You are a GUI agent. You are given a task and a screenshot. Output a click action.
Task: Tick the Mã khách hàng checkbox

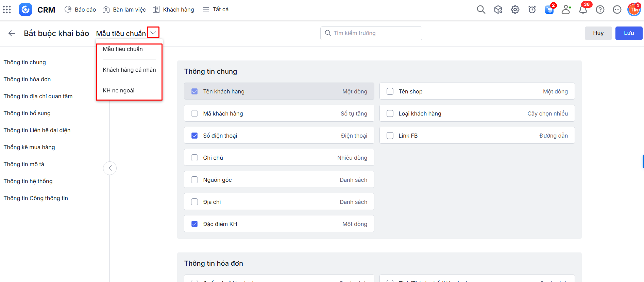194,113
